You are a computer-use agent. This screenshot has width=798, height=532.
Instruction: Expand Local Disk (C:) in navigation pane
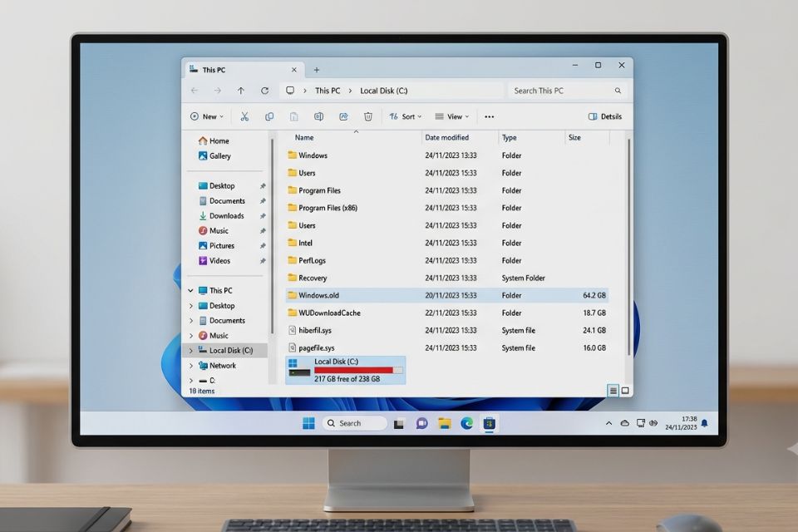coord(191,351)
